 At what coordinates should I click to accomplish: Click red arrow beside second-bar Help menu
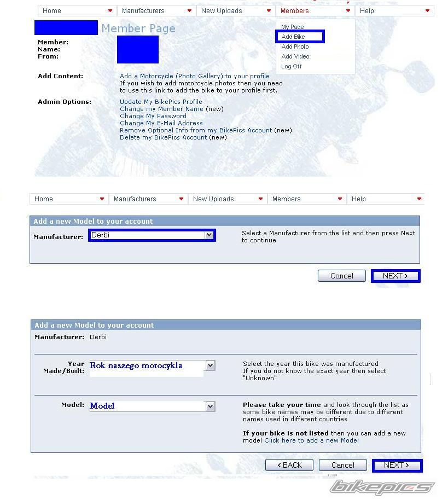[x=419, y=199]
